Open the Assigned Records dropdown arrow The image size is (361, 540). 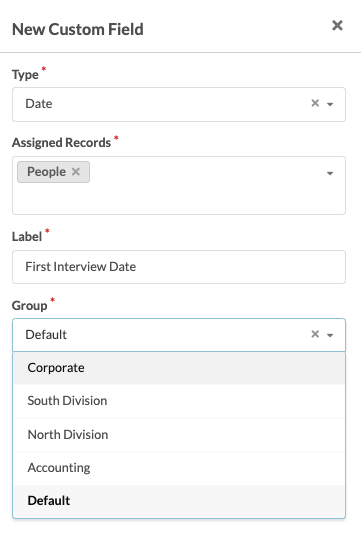330,173
